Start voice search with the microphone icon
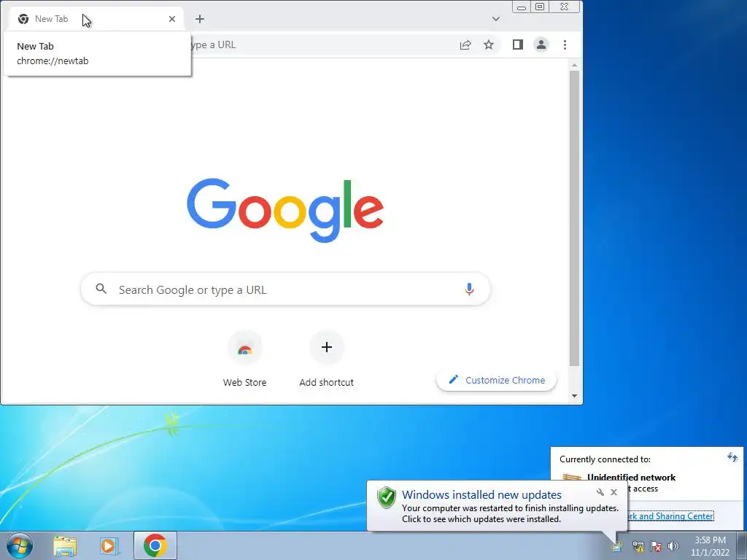 (469, 289)
